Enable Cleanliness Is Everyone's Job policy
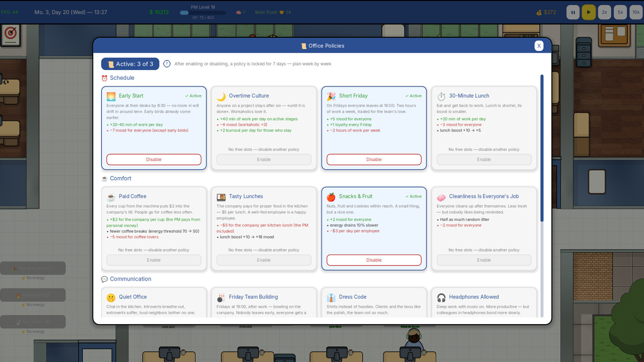The width and height of the screenshot is (644, 362). coord(484,260)
